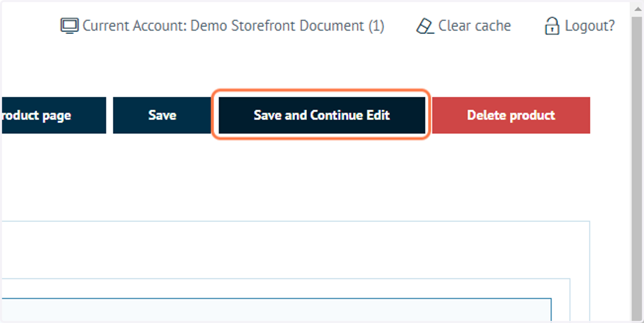Click inside the bordered input area at bottom
The image size is (644, 323).
[x=276, y=310]
